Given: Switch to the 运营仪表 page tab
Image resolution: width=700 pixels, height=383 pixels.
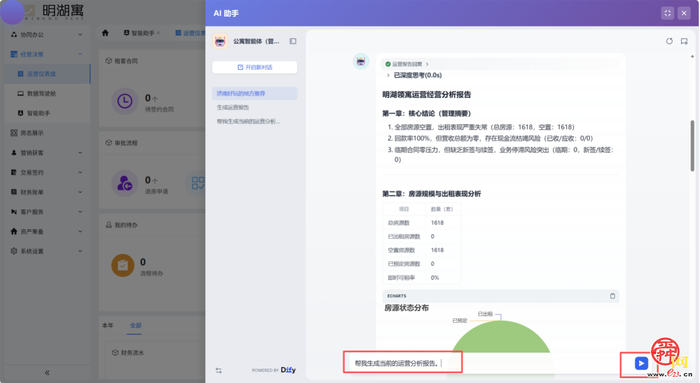Looking at the screenshot, I should [x=190, y=33].
